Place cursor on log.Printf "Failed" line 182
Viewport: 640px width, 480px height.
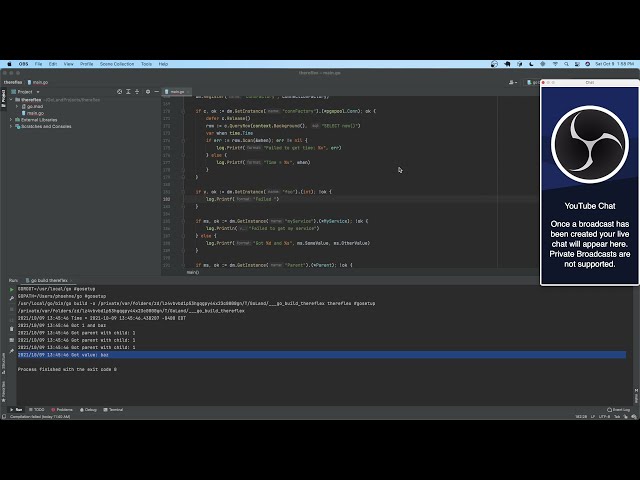pyautogui.click(x=242, y=199)
